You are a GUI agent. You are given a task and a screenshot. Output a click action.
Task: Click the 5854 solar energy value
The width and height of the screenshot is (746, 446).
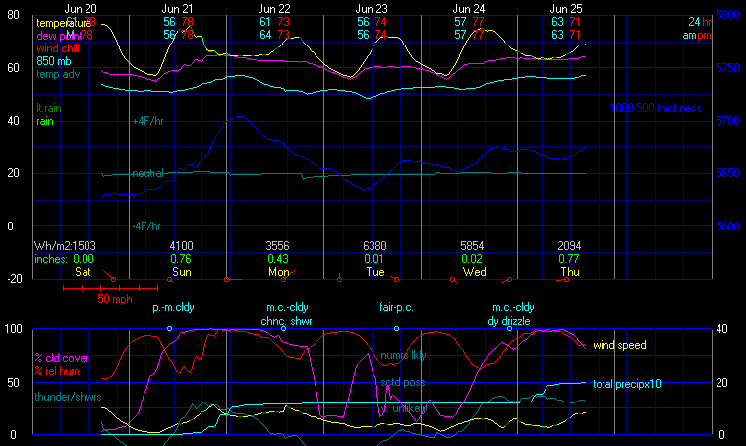[472, 246]
